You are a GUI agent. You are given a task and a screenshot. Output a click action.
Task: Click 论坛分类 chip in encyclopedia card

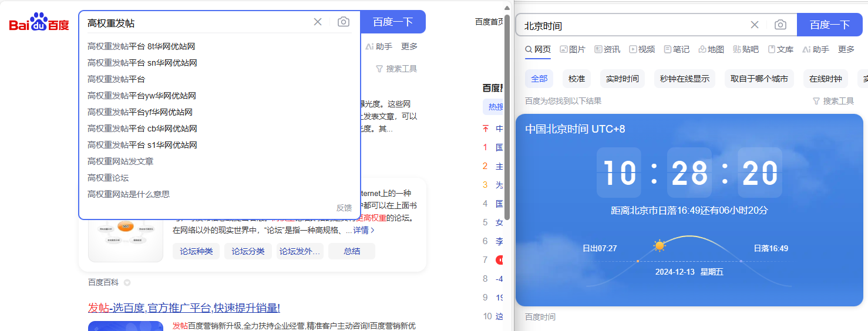tap(248, 251)
